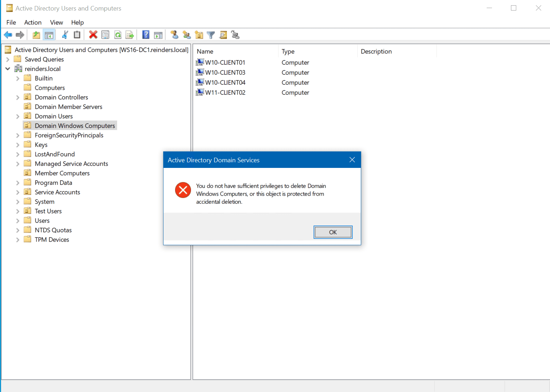Open Properties via toolbar icon
Screen dimensions: 550x392
click(105, 35)
